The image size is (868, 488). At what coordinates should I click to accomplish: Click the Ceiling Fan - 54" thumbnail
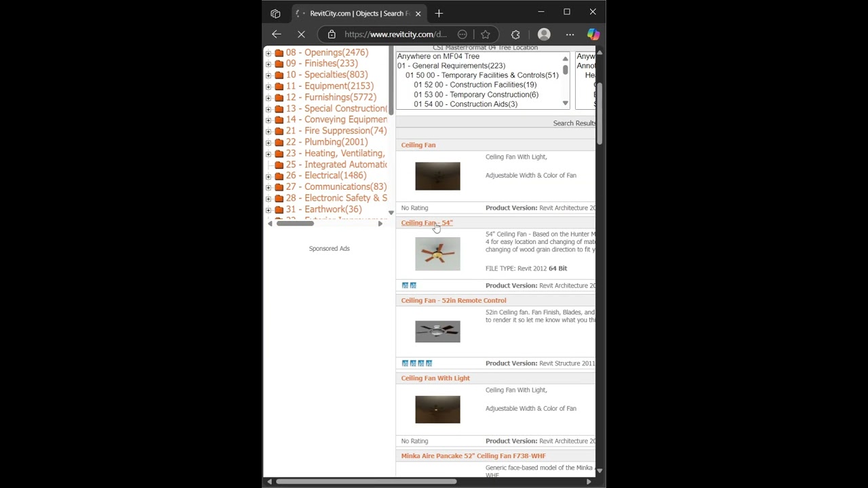tap(437, 254)
